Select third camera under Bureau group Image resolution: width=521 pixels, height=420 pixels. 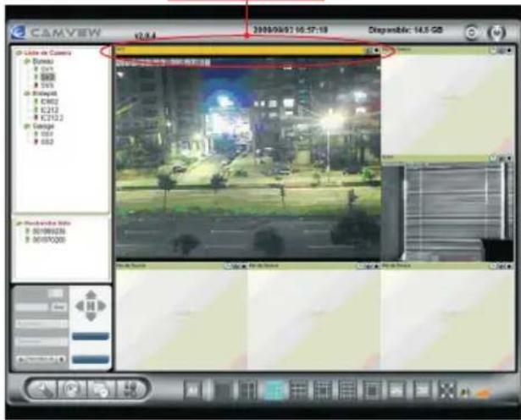pos(47,86)
